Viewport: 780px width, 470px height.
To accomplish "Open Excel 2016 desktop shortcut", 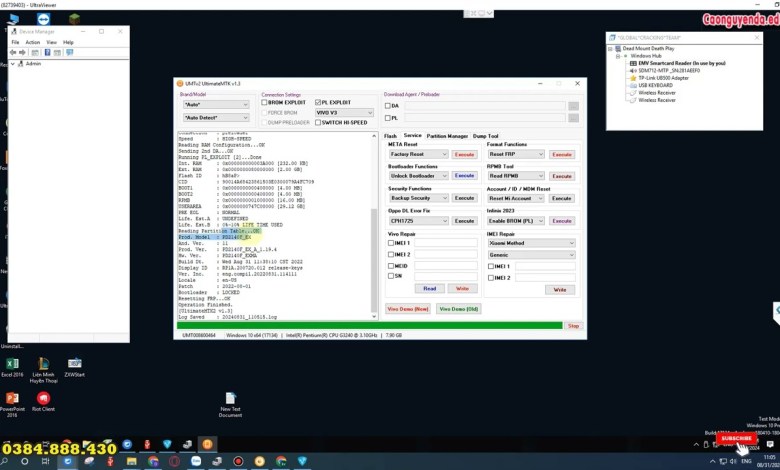I will click(13, 366).
